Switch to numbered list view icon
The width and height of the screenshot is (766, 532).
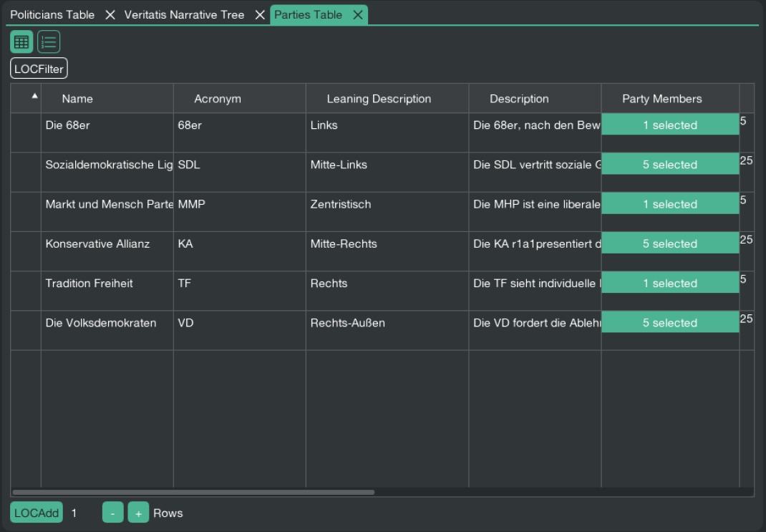tap(49, 42)
